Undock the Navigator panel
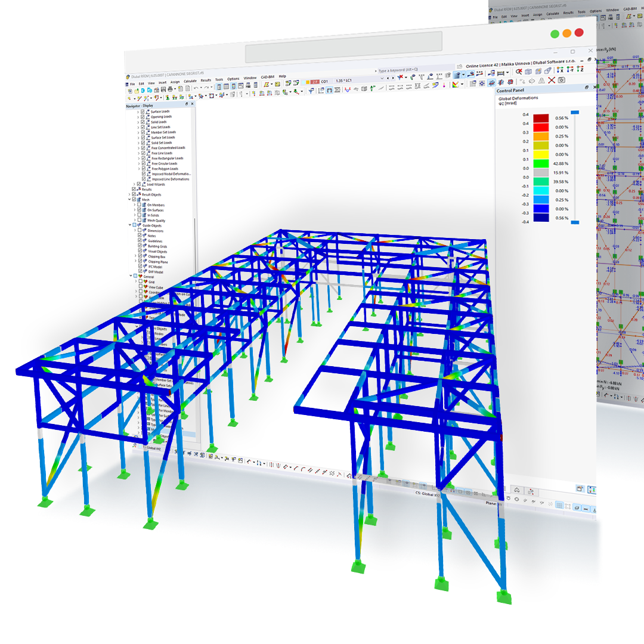 coord(187,104)
